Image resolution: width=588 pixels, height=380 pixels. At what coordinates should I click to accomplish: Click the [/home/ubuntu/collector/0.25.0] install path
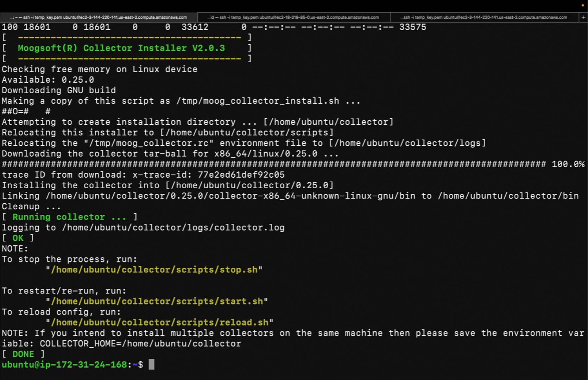click(249, 185)
